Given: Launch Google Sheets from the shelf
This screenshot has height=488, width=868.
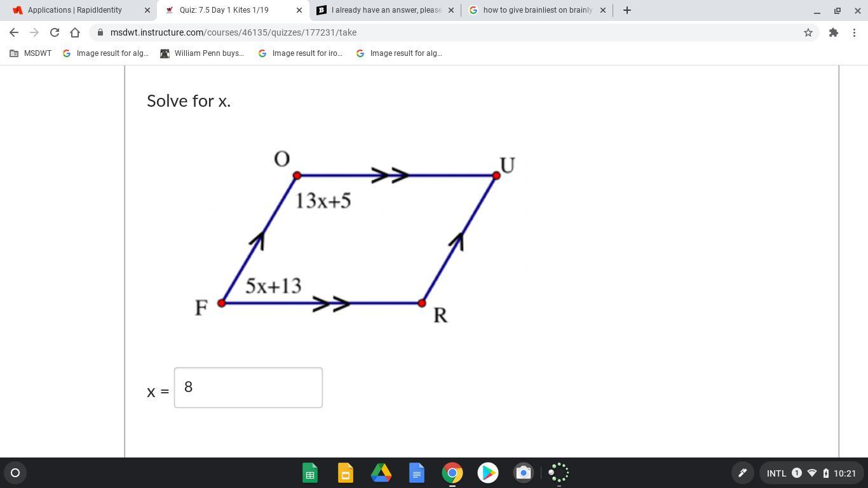Looking at the screenshot, I should click(310, 473).
